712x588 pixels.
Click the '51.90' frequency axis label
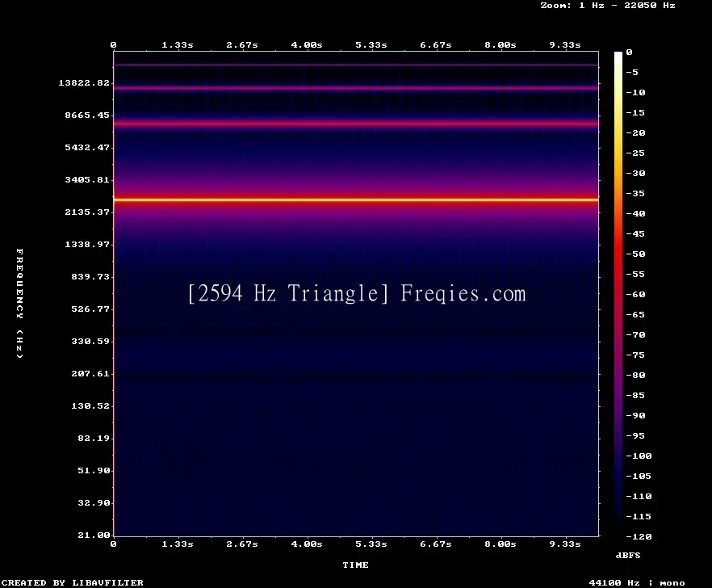pyautogui.click(x=94, y=470)
